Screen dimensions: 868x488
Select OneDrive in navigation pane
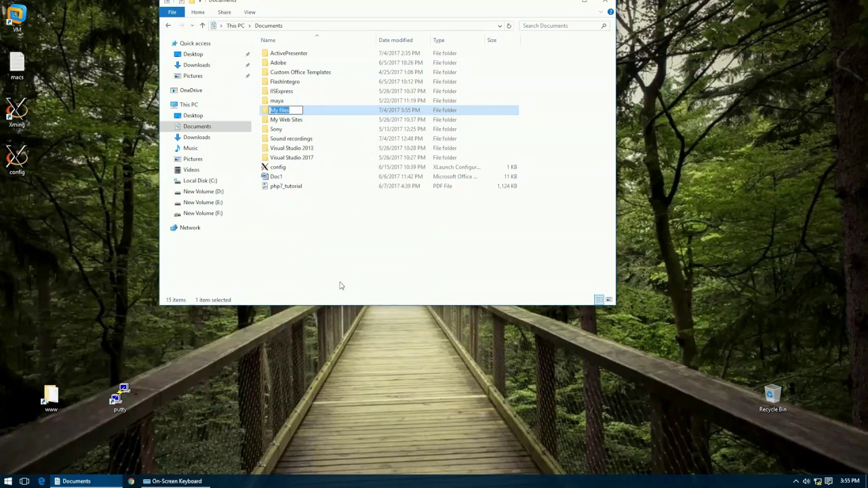(191, 90)
